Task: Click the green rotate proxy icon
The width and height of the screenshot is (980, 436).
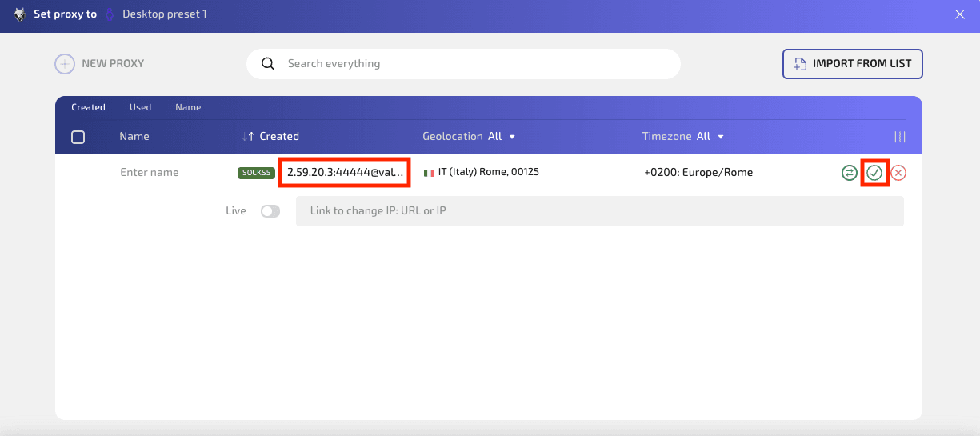Action: tap(850, 173)
